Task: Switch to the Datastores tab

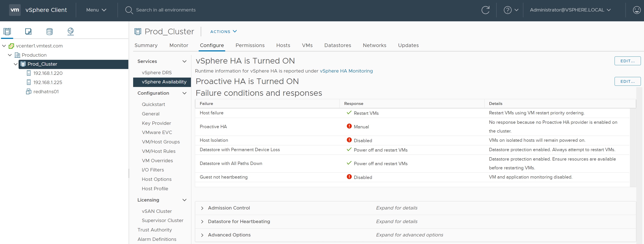Action: coord(337,45)
